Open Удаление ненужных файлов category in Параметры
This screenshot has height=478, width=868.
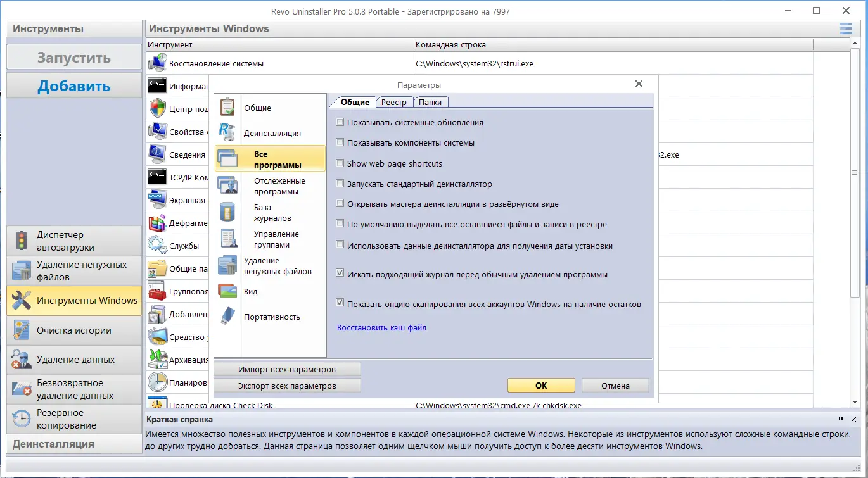coord(270,266)
